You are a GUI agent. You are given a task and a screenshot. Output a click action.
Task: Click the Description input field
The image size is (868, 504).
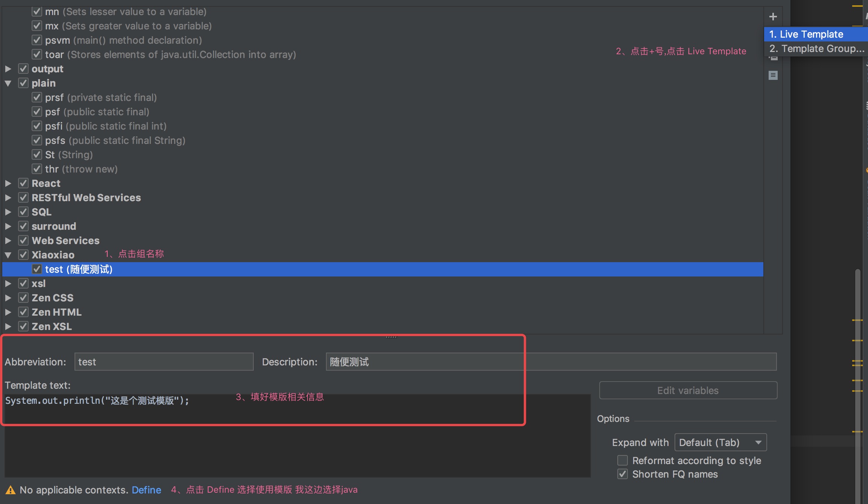click(x=551, y=362)
